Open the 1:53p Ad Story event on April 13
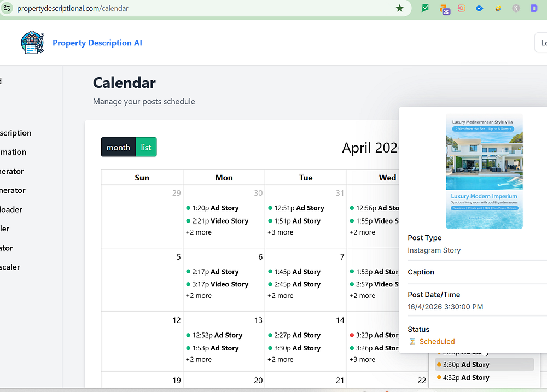The image size is (547, 392). (x=212, y=348)
